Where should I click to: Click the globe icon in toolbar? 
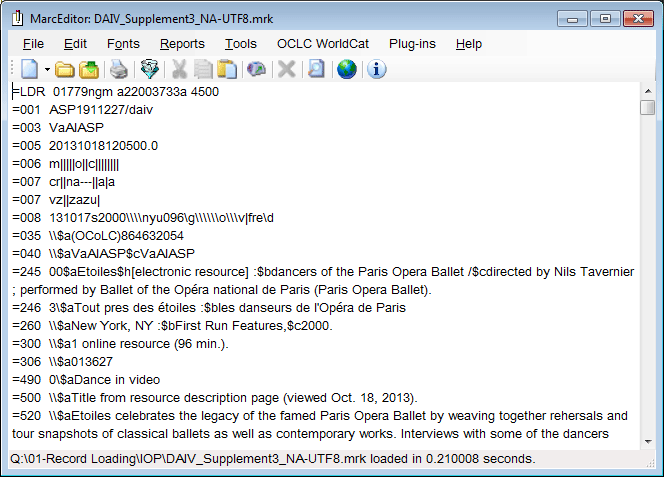click(x=346, y=69)
